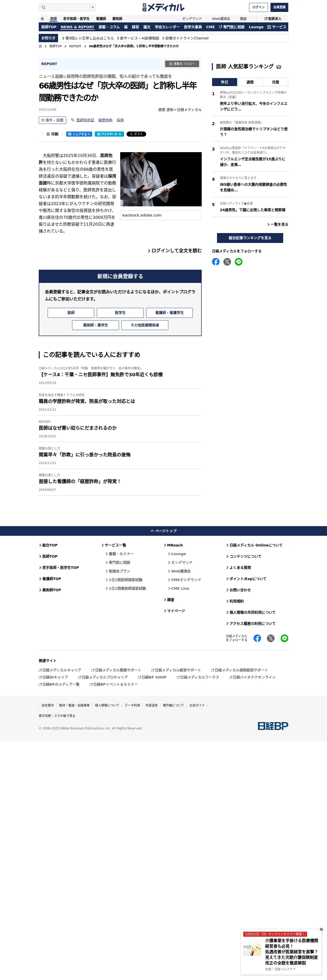This screenshot has height=980, width=327.
Task: Click sidebar LINE follow icon
Action: [x=239, y=262]
